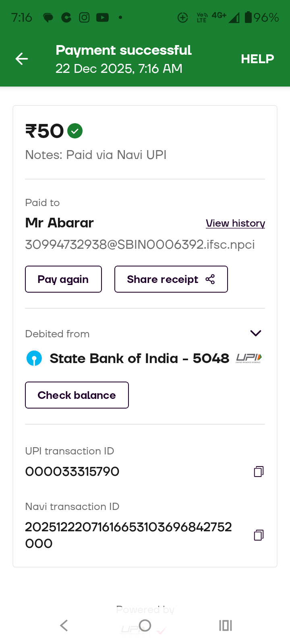Tap the ₹50 amount text
Screen dimensions: 290x644
point(44,131)
